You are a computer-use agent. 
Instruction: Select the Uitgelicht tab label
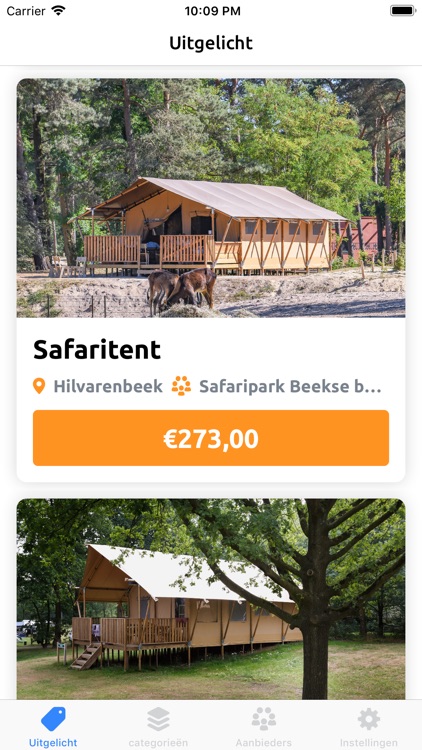coord(53,743)
